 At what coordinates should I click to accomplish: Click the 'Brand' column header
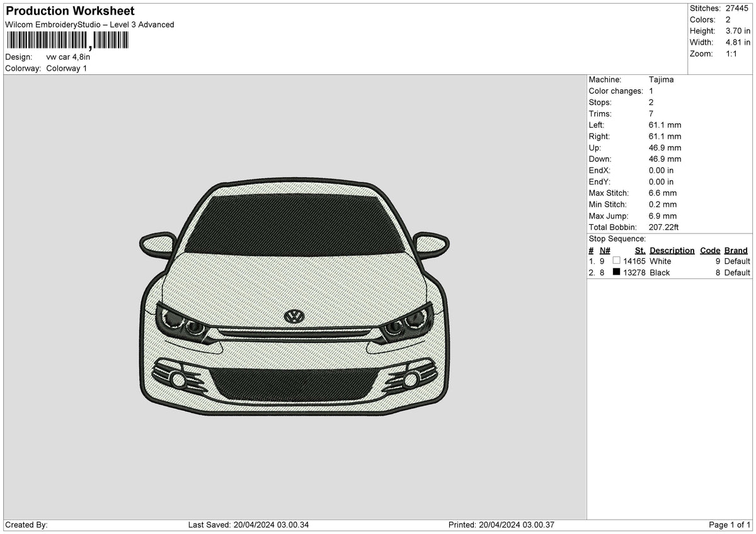pos(736,250)
